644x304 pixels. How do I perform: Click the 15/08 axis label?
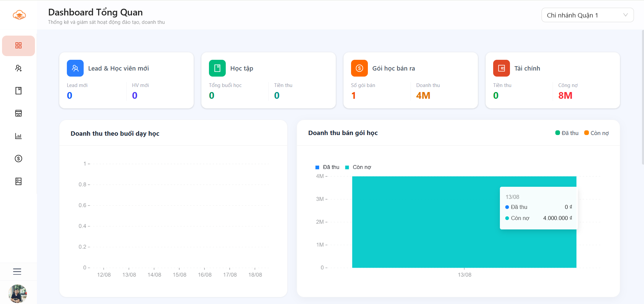click(x=179, y=275)
